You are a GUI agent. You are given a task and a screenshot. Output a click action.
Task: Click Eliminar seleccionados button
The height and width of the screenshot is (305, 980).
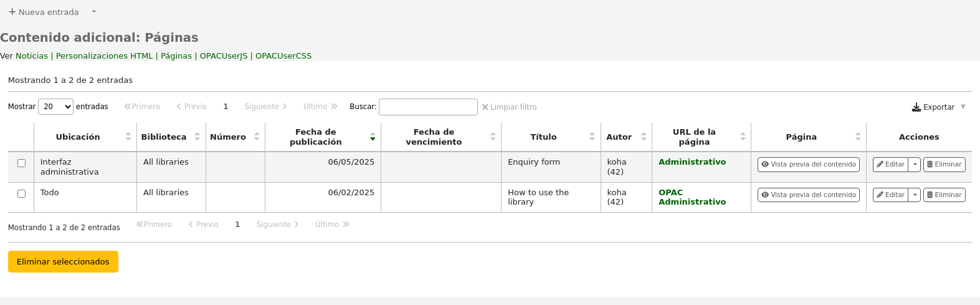click(63, 261)
